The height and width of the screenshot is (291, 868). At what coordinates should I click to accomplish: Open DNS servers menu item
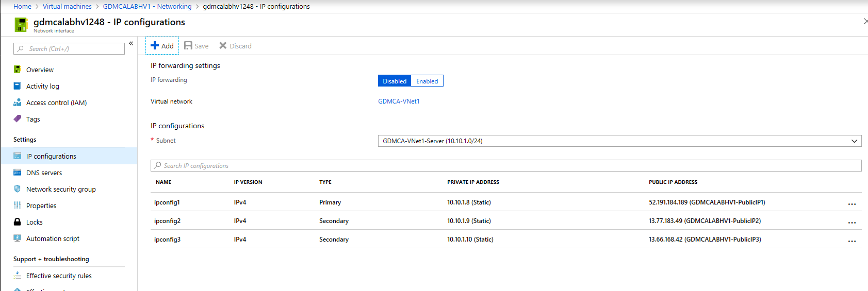[44, 173]
